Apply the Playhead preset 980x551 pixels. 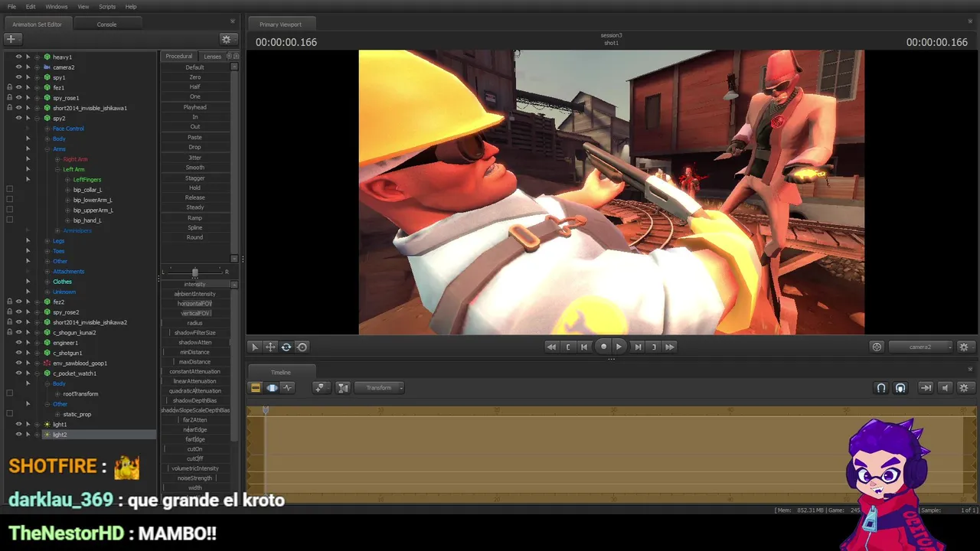(195, 107)
